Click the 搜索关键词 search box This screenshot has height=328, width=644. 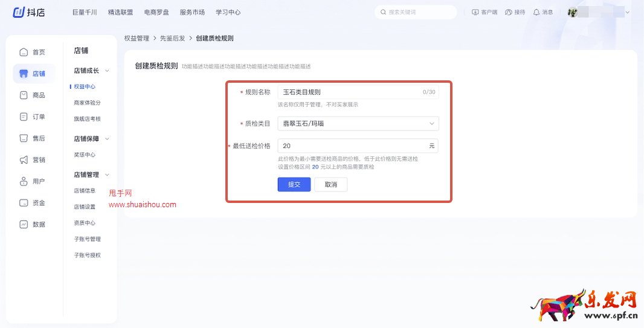[x=416, y=12]
